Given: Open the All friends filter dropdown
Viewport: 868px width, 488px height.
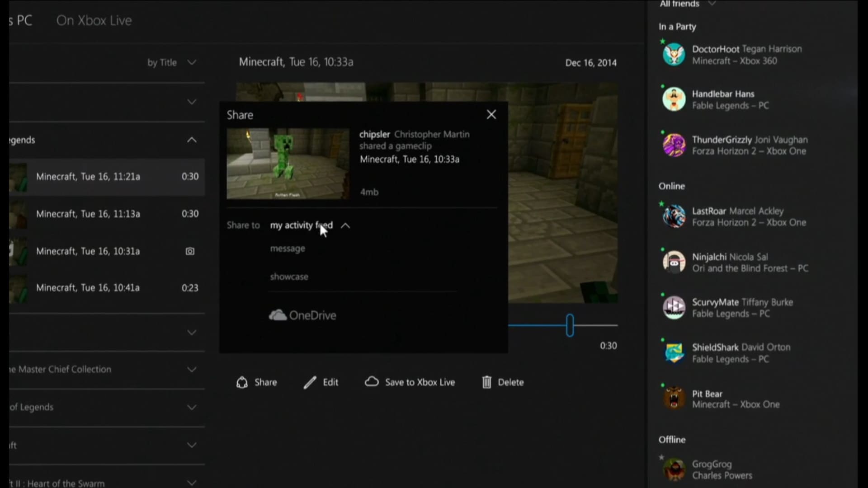Looking at the screenshot, I should pos(688,4).
